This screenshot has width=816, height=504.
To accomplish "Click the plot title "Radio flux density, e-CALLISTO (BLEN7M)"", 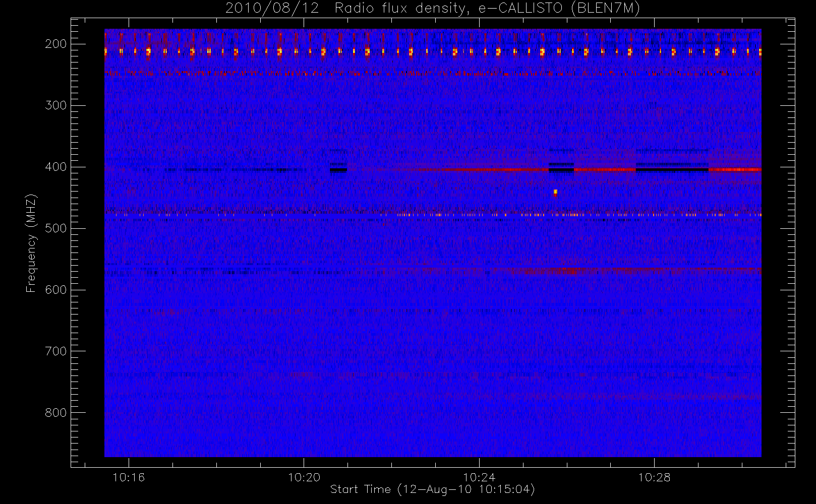I will 487,9.
